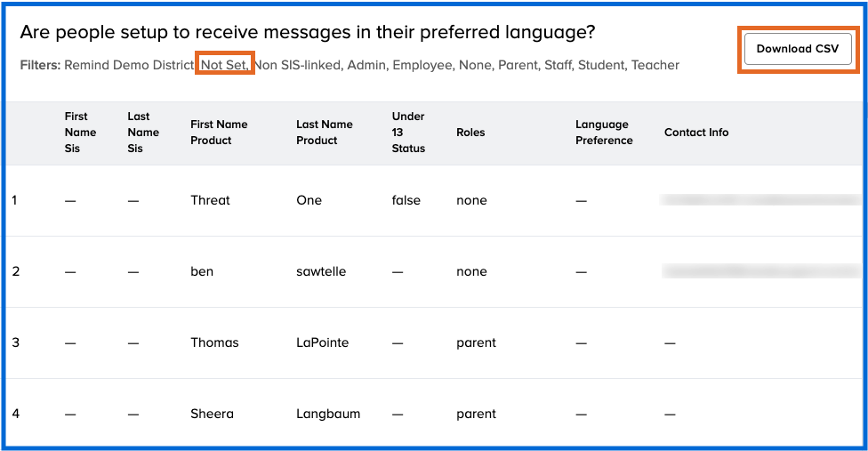The height and width of the screenshot is (451, 868).
Task: Click the 'Language Preference' column header
Action: pos(604,133)
